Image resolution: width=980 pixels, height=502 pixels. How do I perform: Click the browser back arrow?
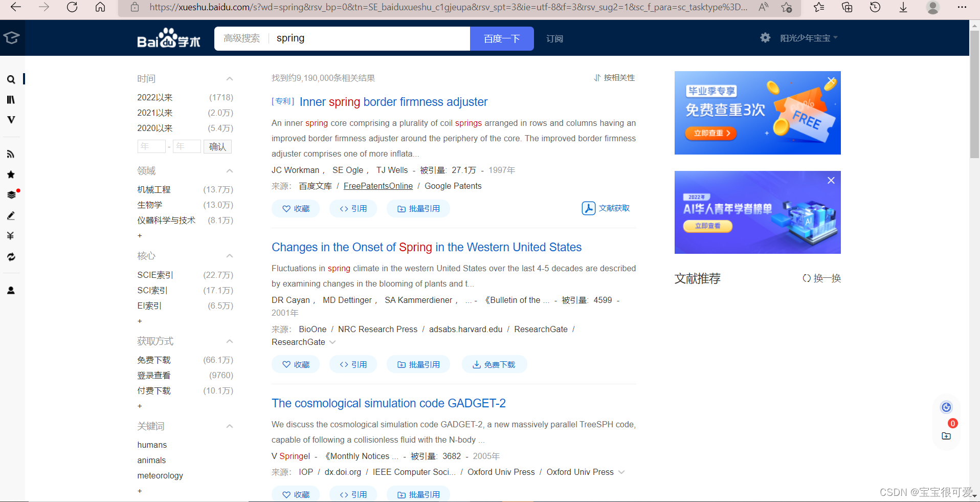point(16,7)
